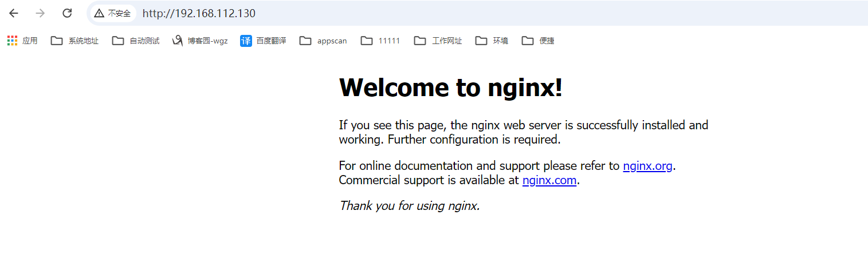The height and width of the screenshot is (270, 868).
Task: Follow the nginx.com link
Action: (x=549, y=181)
